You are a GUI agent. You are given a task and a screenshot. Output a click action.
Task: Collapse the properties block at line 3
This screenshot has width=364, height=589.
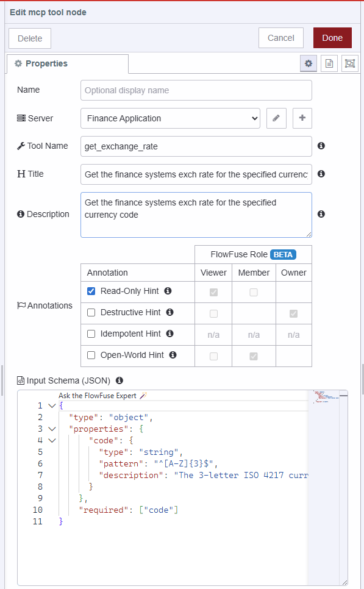[x=52, y=429]
